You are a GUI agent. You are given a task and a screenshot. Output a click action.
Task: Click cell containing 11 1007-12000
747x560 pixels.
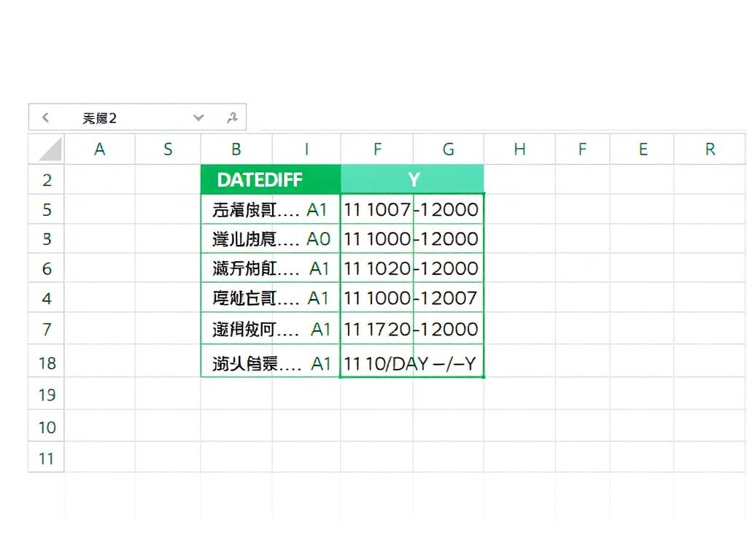[x=412, y=209]
